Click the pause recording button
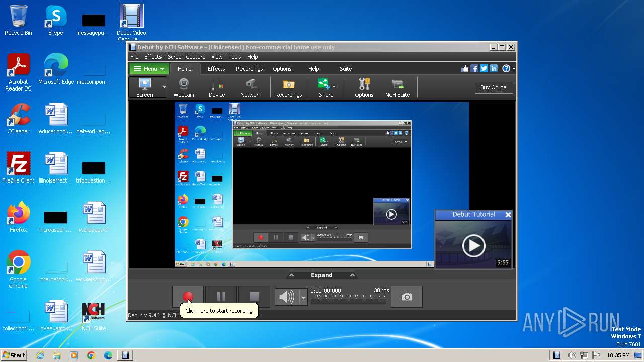This screenshot has height=362, width=644. [221, 297]
